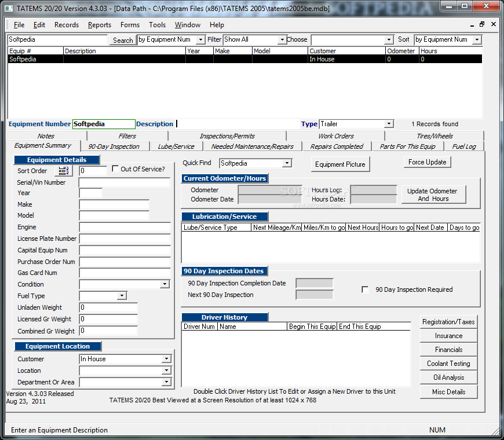
Task: Open the 90-Day Inspection tab
Action: point(114,146)
